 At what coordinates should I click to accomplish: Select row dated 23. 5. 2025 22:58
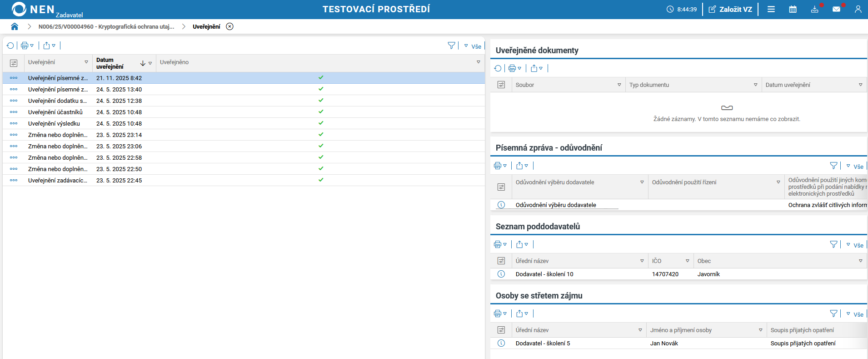coord(244,157)
